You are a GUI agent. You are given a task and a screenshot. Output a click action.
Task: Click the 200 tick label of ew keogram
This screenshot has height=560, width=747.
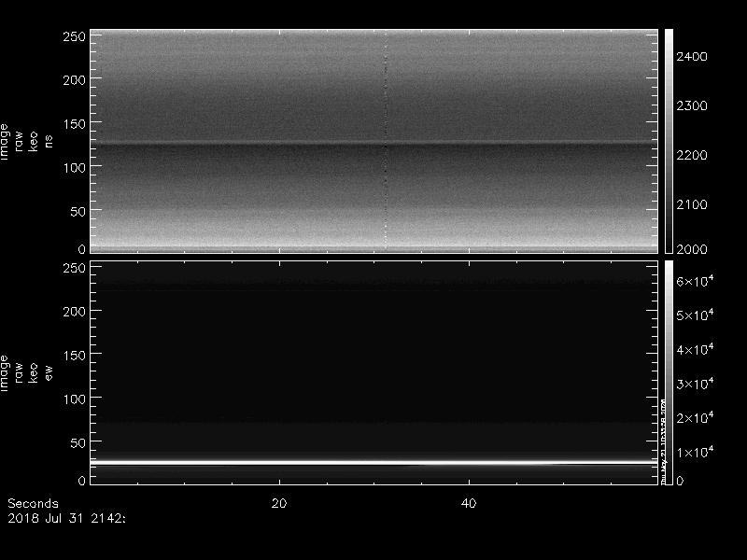(75, 312)
